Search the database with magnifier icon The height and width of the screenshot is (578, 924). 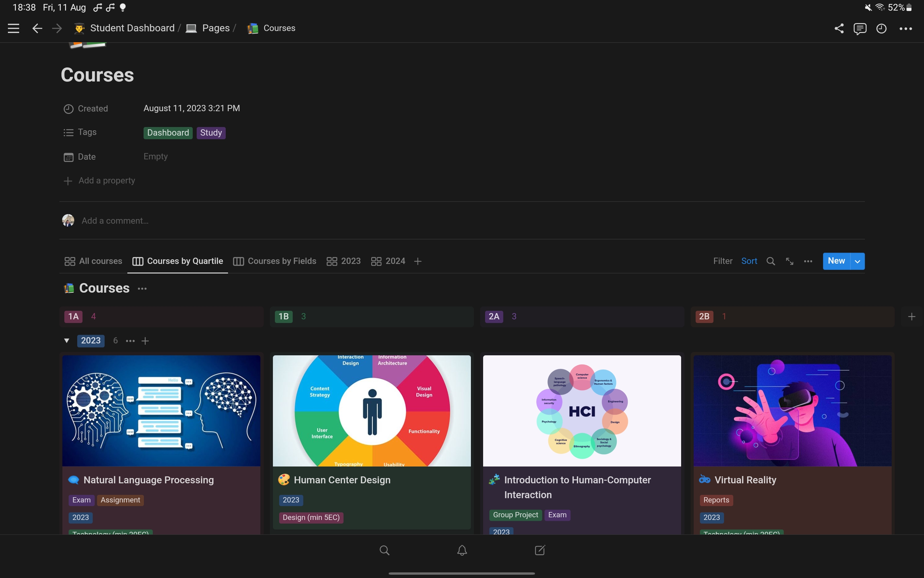[x=771, y=261]
